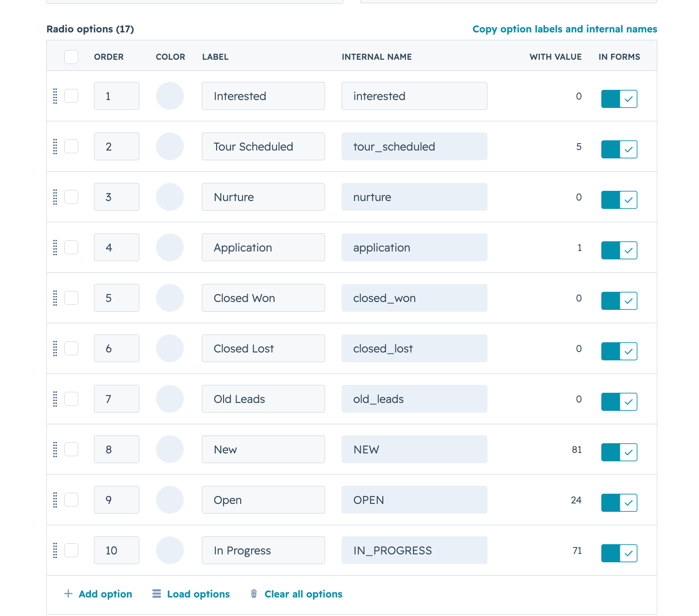Image resolution: width=699 pixels, height=616 pixels.
Task: Click the interested internal name field
Action: (414, 96)
